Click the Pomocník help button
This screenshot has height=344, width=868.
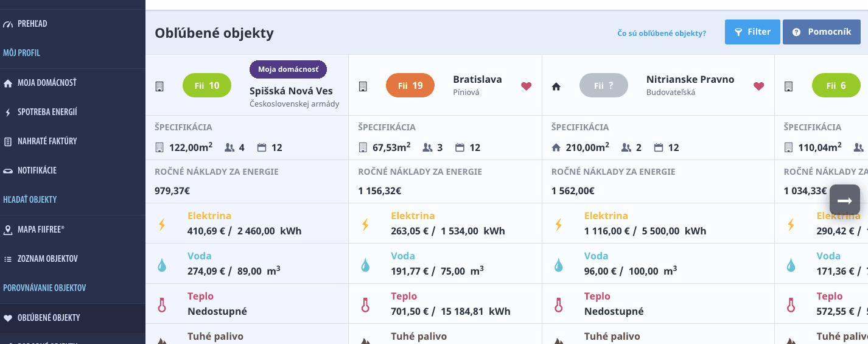point(821,32)
